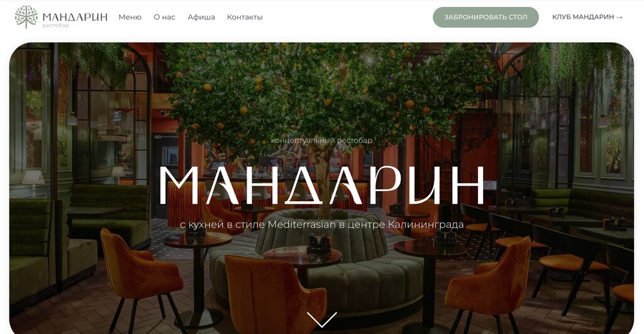Click the arrow beside КЛУБ МАНДАРИН
Image resolution: width=644 pixels, height=334 pixels.
pos(619,17)
